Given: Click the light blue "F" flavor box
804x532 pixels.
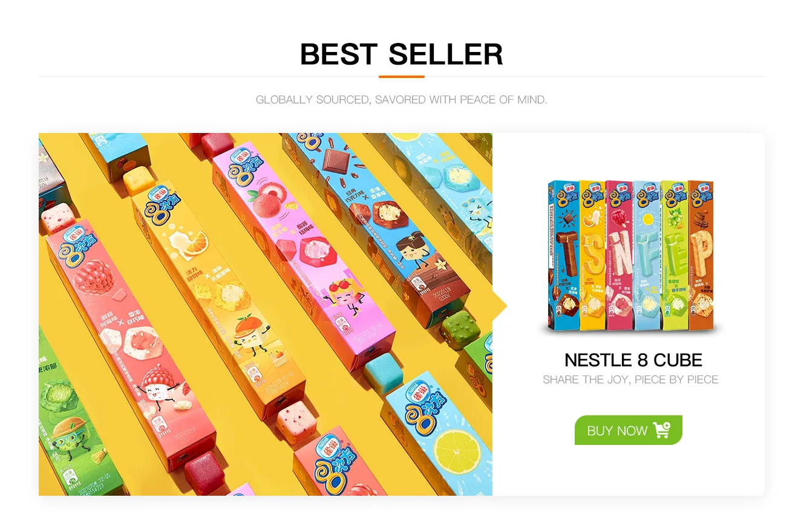Looking at the screenshot, I should [x=647, y=256].
